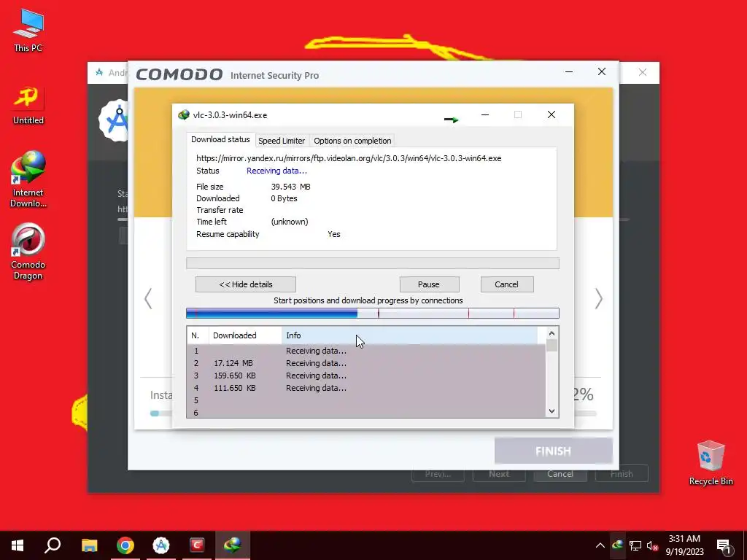The image size is (747, 560).
Task: Open File Explorer from taskbar
Action: 89,545
